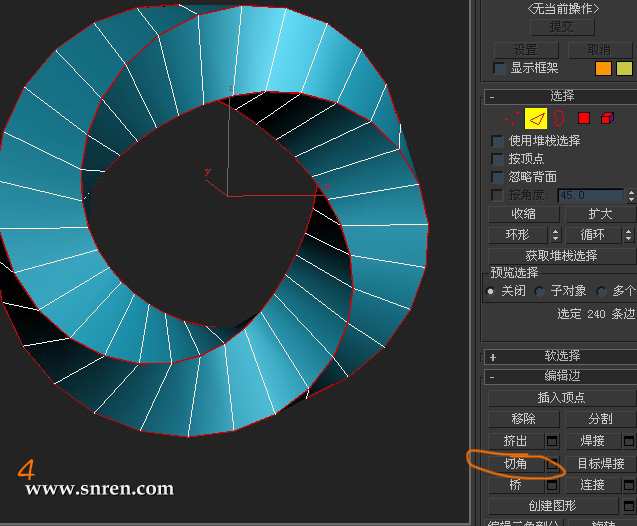Open settings box next to 焊接 (Weld)
This screenshot has height=526, width=637.
[x=629, y=441]
